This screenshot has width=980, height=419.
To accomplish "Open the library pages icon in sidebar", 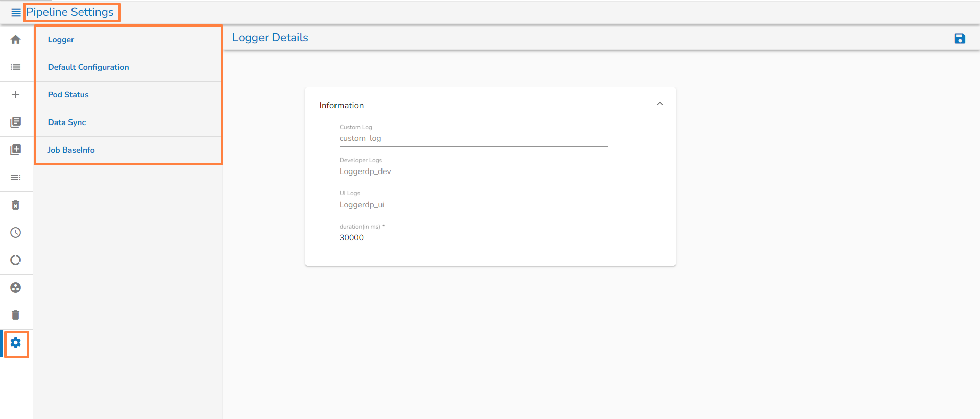I will coord(16,122).
